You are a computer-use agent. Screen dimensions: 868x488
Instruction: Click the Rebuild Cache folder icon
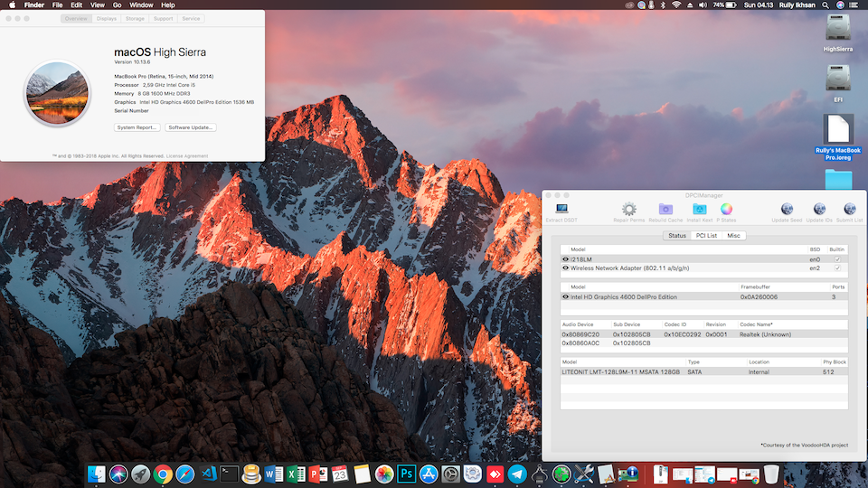pos(665,210)
